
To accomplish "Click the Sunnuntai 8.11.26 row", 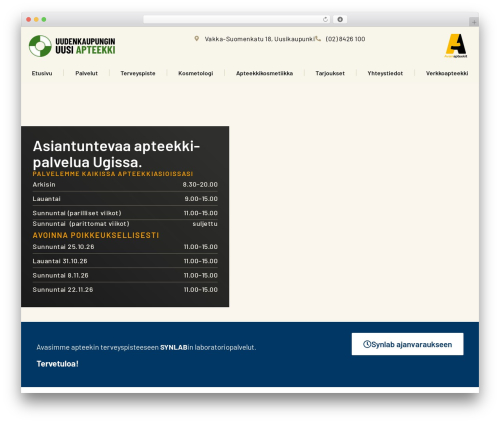I will tap(125, 275).
